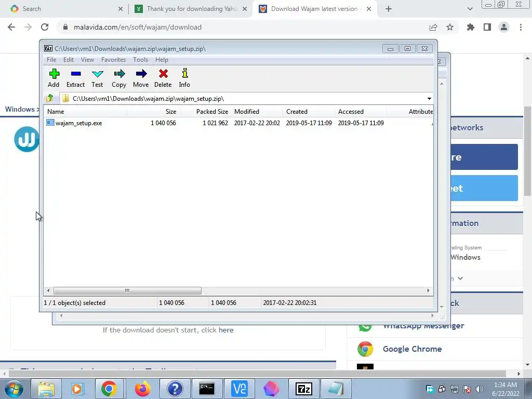Screen dimensions: 532x399
Task: Open Windows Explorer from the taskbar
Action: 46,389
